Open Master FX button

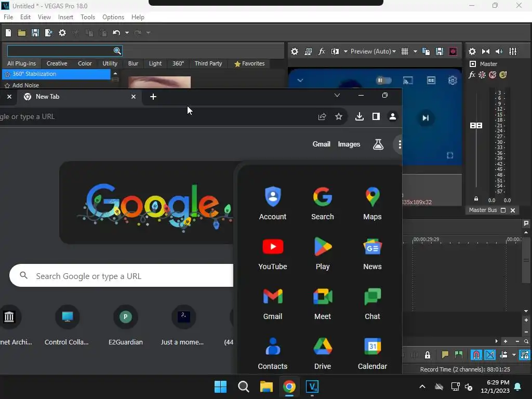tap(472, 75)
